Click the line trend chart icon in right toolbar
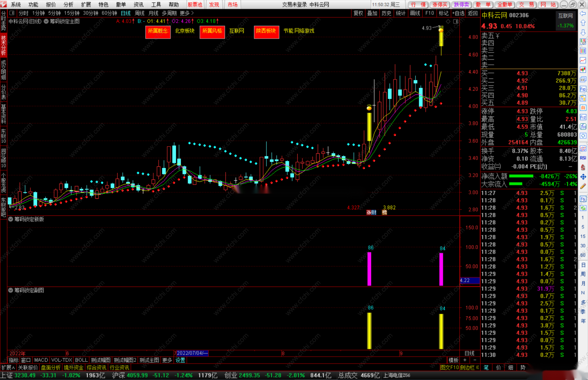Viewport: 588px width, 380px height. [x=583, y=60]
